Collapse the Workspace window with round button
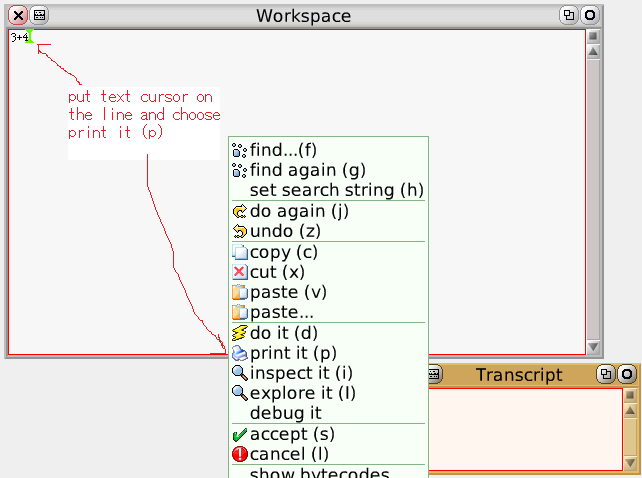642x478 pixels. [x=589, y=15]
